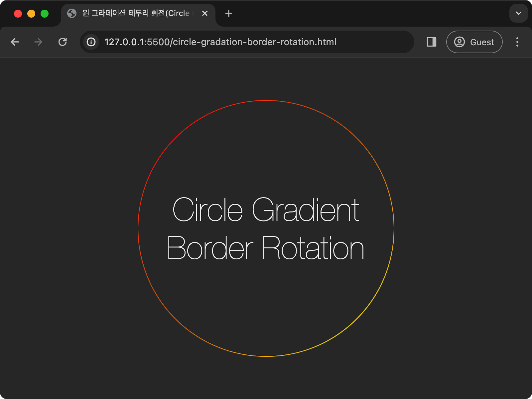
Task: Select the 원 그라데이션 테두리 회전 tab
Action: pos(133,14)
